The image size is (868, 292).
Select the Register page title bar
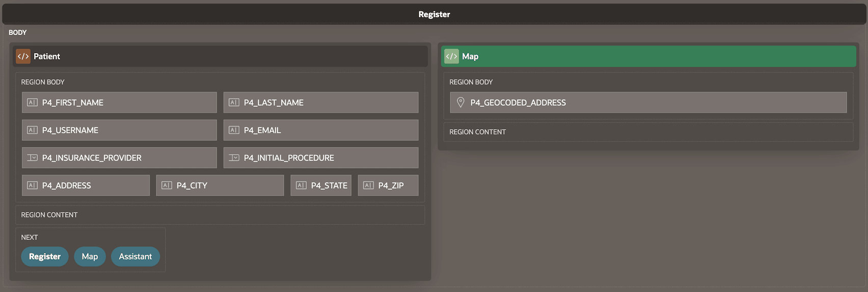pos(434,14)
